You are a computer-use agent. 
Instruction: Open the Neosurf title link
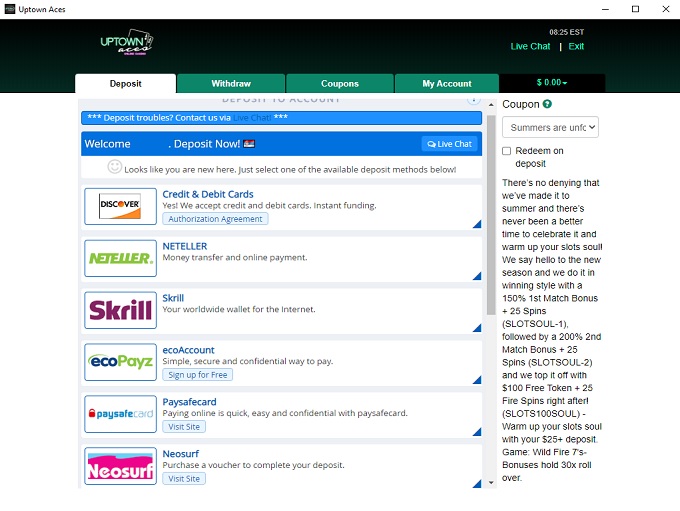180,454
